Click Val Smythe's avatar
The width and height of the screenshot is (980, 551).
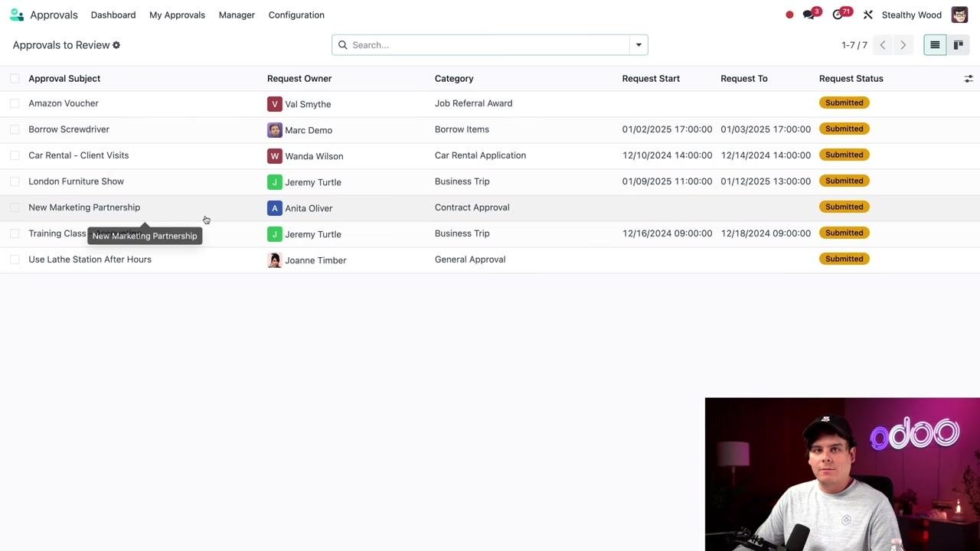click(274, 104)
